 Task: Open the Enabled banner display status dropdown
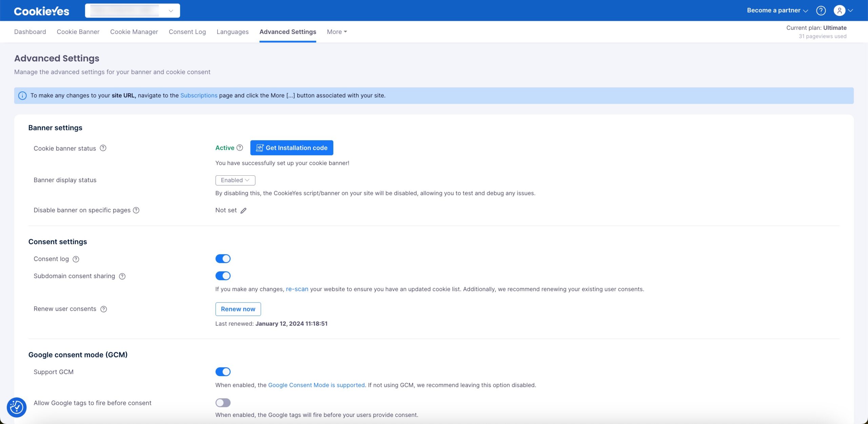click(x=235, y=180)
